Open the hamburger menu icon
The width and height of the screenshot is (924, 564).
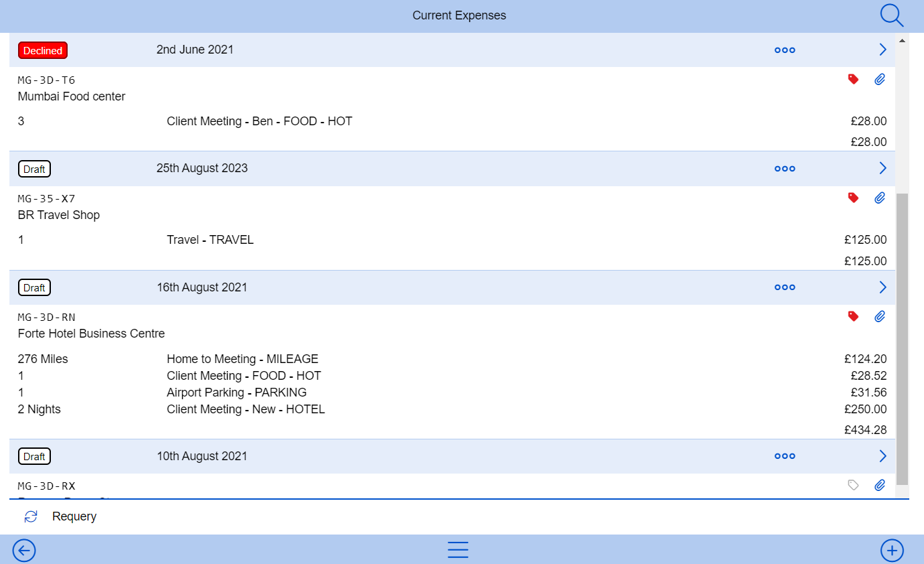tap(458, 550)
